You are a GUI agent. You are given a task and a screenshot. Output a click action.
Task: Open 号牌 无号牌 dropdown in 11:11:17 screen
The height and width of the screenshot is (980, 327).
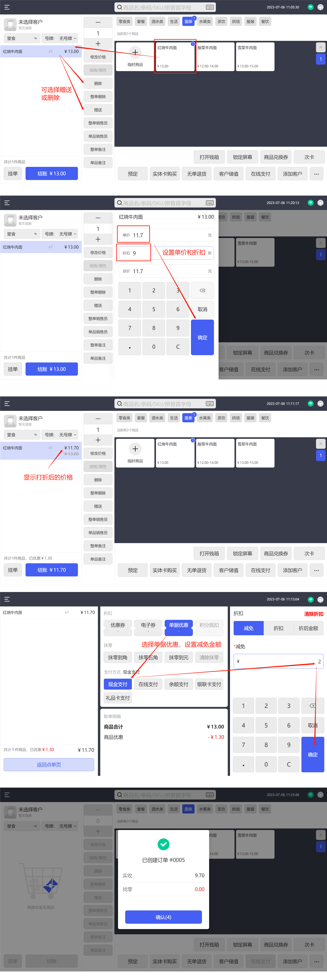[60, 435]
